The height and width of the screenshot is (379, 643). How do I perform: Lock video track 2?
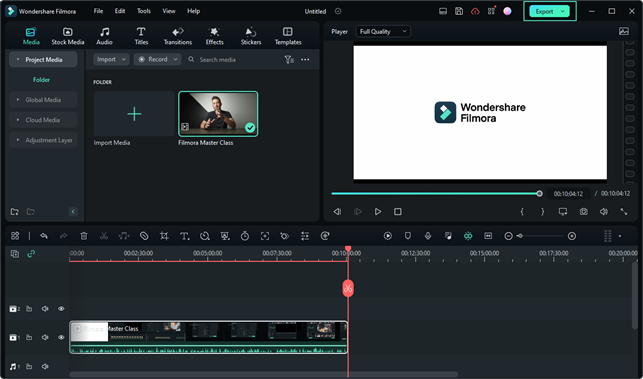coord(29,309)
